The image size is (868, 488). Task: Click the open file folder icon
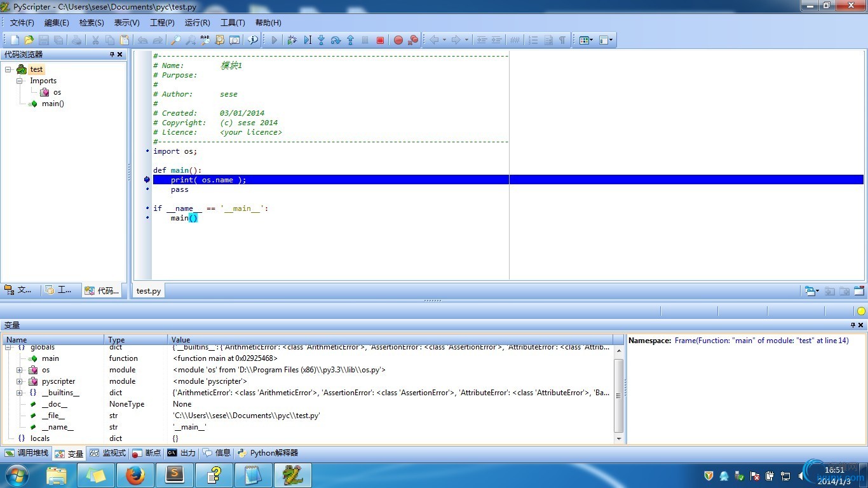coord(29,40)
